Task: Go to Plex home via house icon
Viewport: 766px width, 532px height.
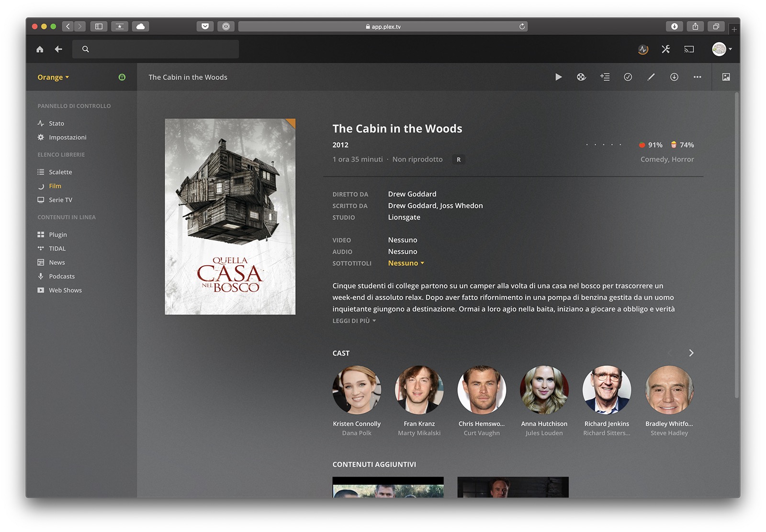Action: coord(40,49)
